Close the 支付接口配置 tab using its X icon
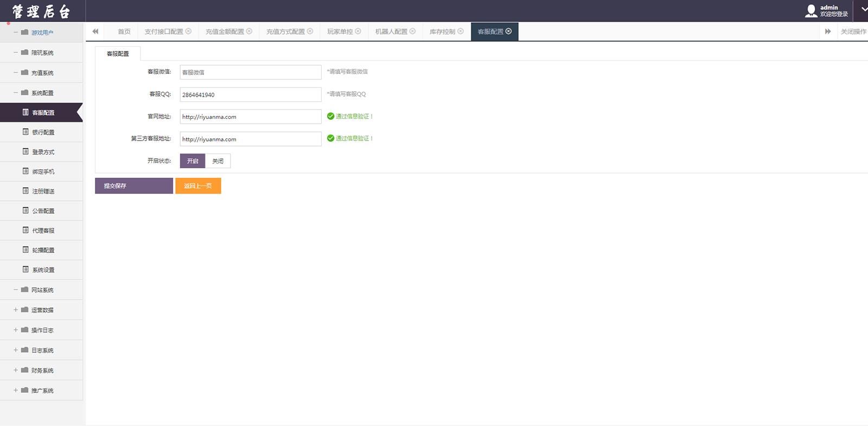The height and width of the screenshot is (426, 868). point(188,31)
